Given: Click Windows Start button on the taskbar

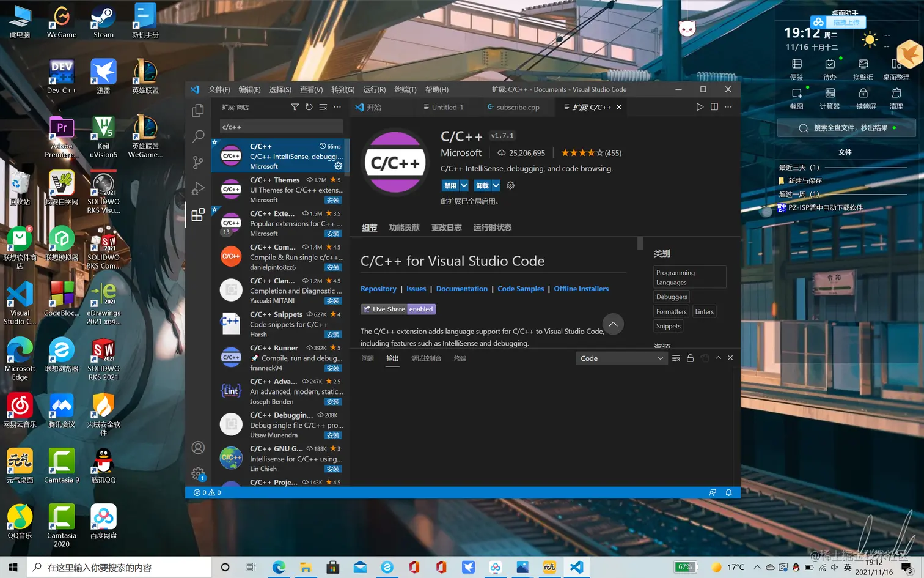Looking at the screenshot, I should coord(13,567).
